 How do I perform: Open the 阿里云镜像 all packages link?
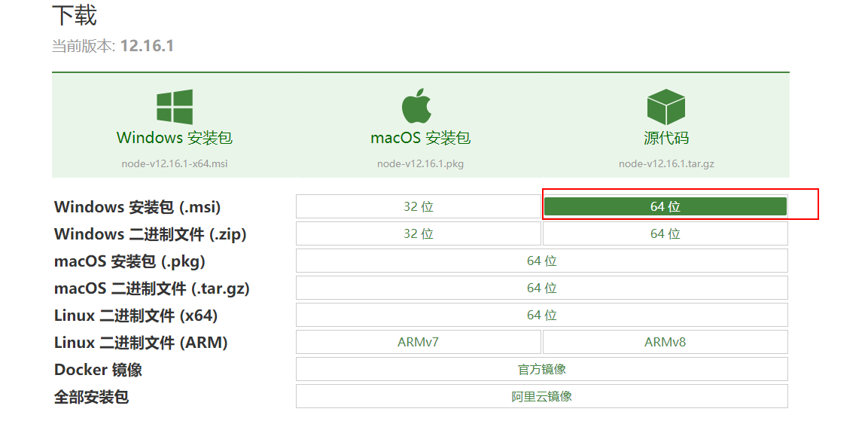click(x=542, y=396)
